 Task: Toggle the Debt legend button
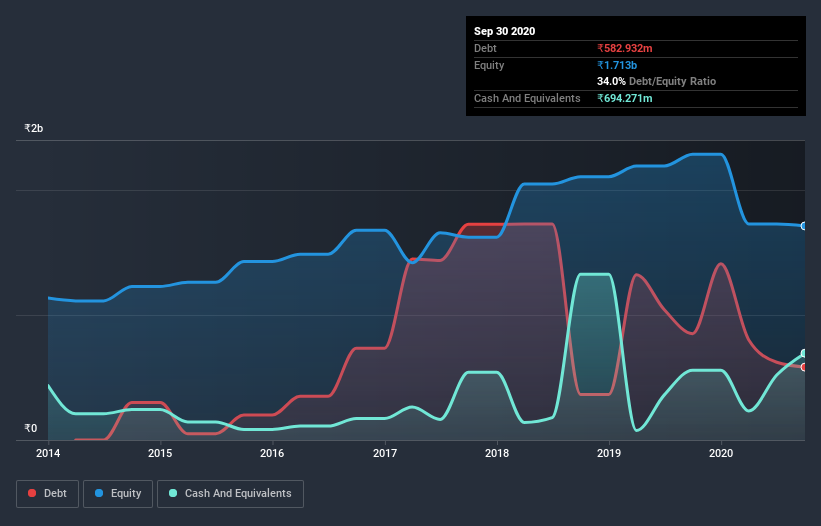47,494
